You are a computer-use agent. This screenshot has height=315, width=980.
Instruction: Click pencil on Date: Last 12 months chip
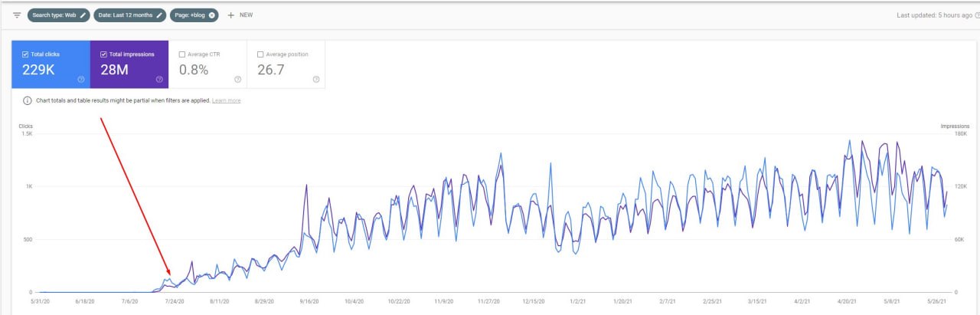(x=159, y=15)
